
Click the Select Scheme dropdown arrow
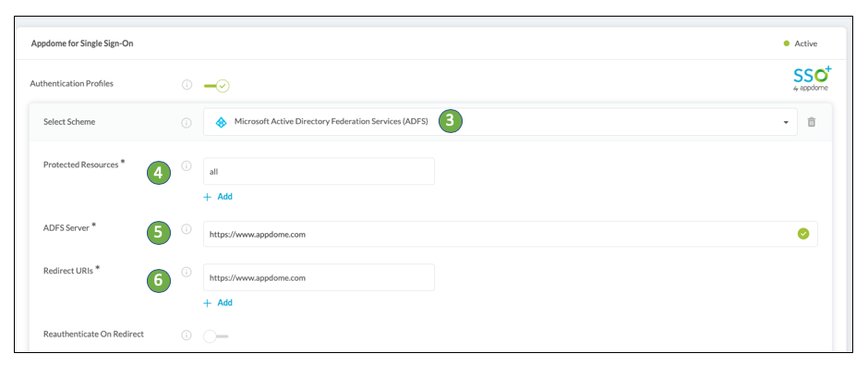point(786,122)
